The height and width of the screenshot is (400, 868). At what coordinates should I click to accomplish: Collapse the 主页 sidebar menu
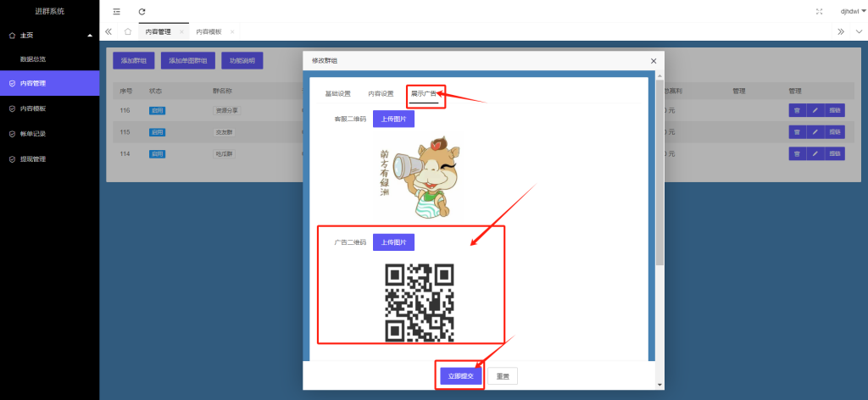tap(90, 36)
